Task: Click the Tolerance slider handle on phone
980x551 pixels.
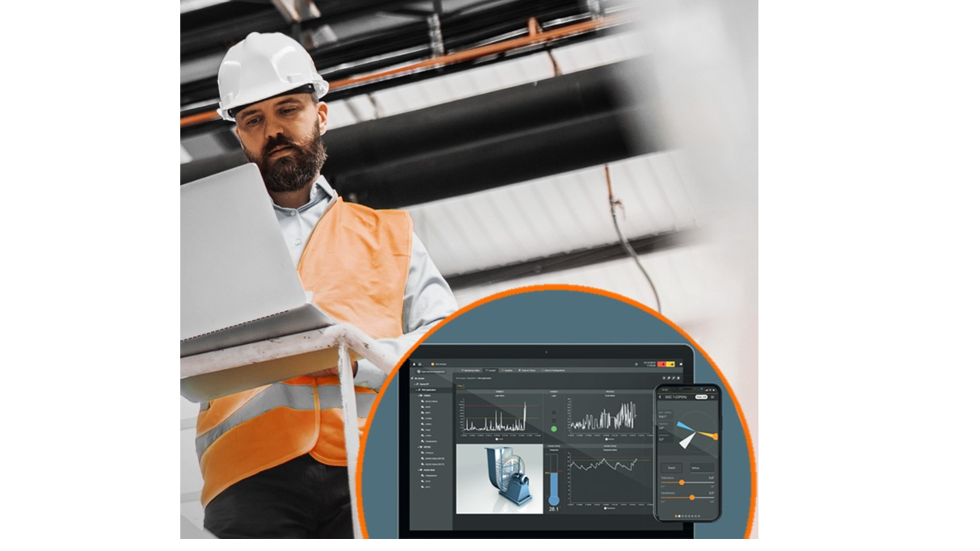Action: [x=682, y=482]
